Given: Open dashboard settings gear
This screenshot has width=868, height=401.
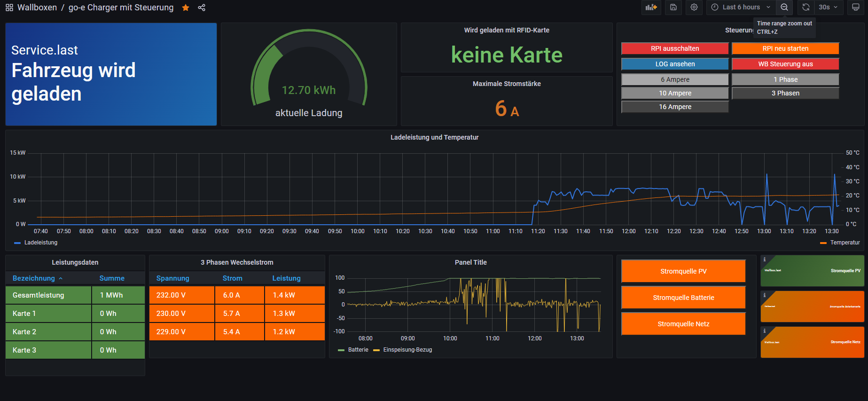Looking at the screenshot, I should click(694, 8).
